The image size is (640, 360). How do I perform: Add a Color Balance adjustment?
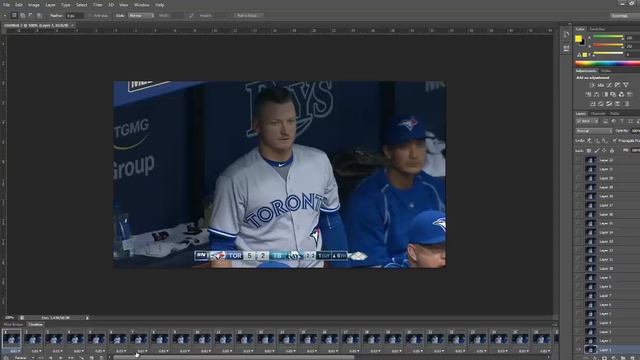click(596, 95)
